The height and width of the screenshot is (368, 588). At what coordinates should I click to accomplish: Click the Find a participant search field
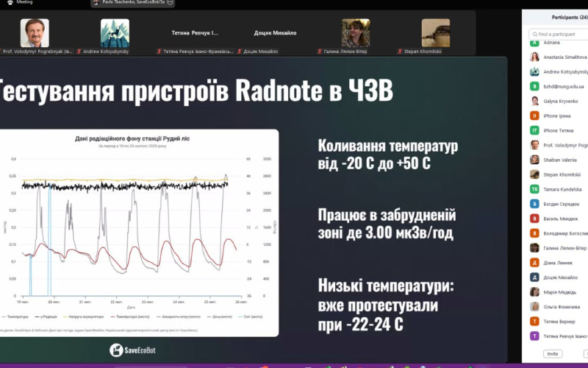tap(559, 34)
